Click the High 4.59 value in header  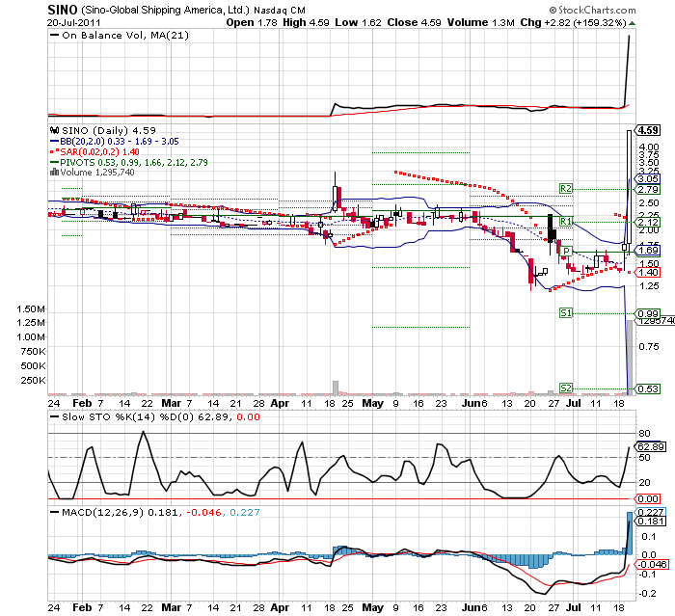tap(306, 23)
